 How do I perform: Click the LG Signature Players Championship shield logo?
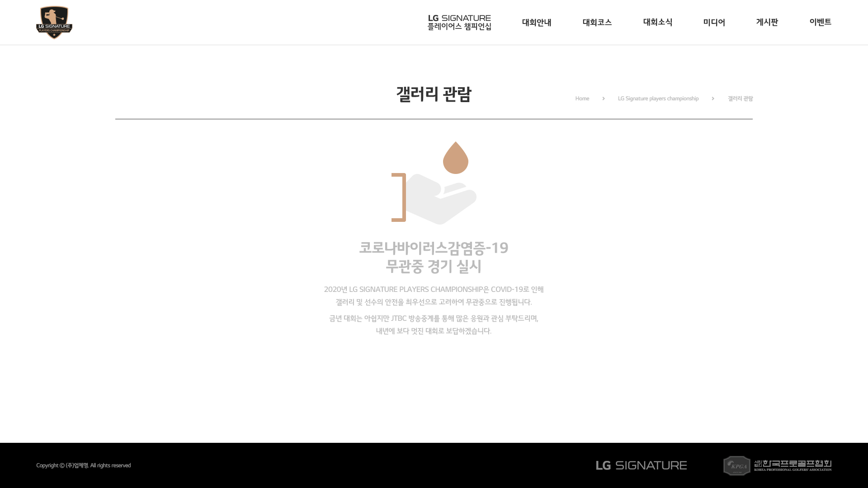[x=54, y=23]
